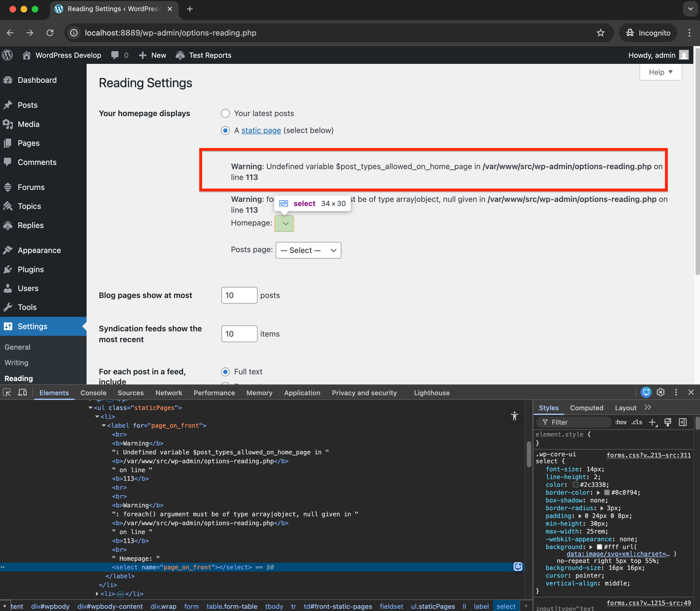Open DevTools settings gear
Image resolution: width=700 pixels, height=611 pixels.
[x=661, y=392]
